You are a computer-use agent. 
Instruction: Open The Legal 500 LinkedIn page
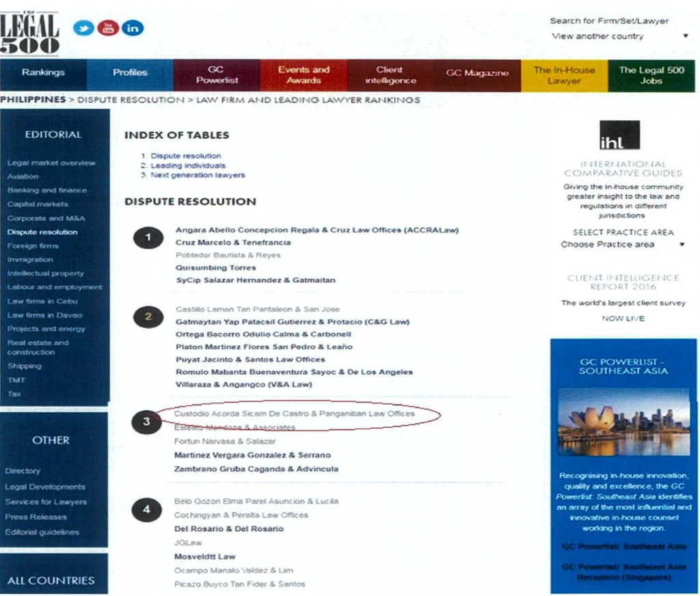coord(133,28)
